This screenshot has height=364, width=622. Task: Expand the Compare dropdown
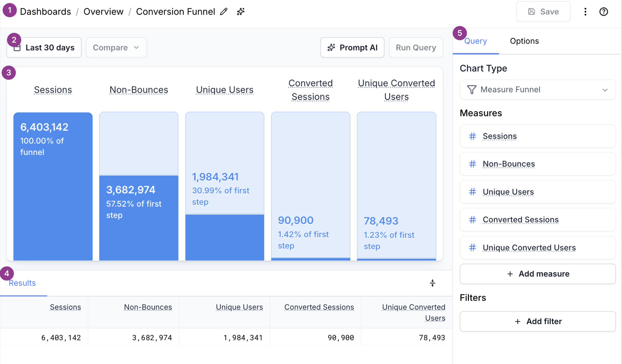coord(116,48)
